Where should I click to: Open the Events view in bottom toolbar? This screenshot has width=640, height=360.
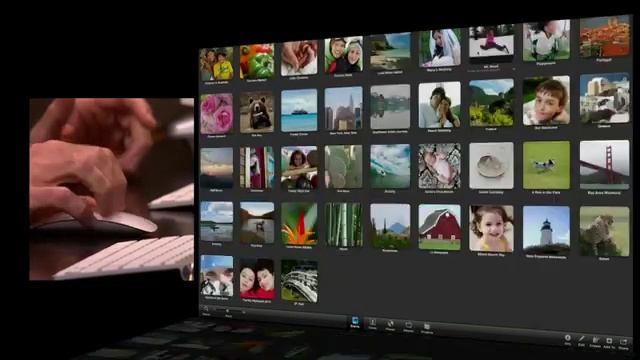pyautogui.click(x=355, y=321)
